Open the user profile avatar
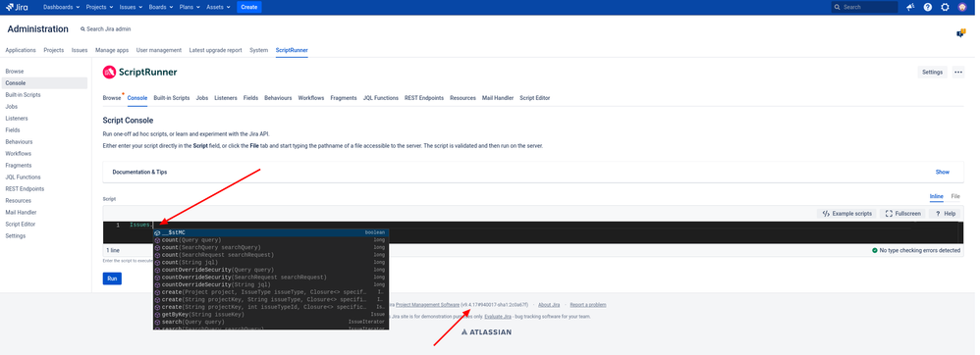The image size is (980, 355). pyautogui.click(x=962, y=7)
